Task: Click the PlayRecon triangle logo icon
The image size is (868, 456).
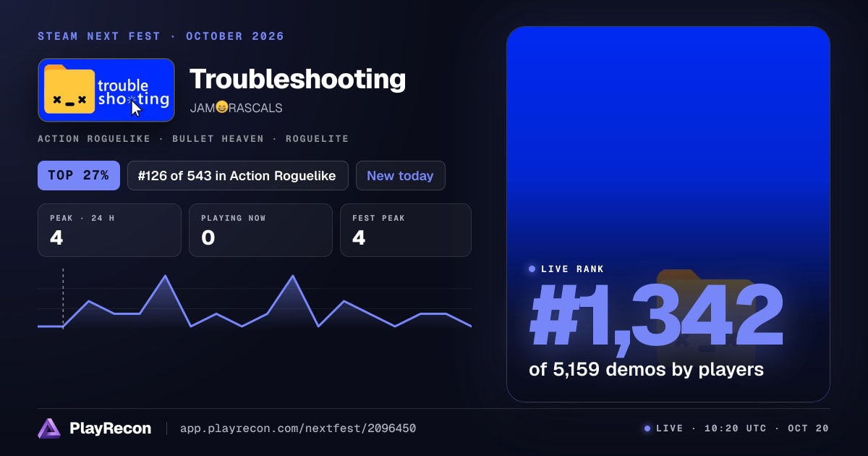Action: [49, 428]
